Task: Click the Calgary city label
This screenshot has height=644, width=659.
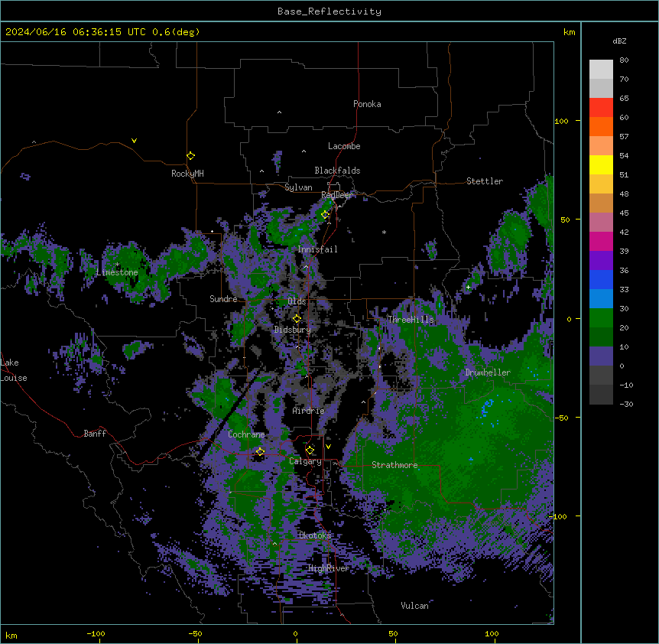Action: [305, 461]
